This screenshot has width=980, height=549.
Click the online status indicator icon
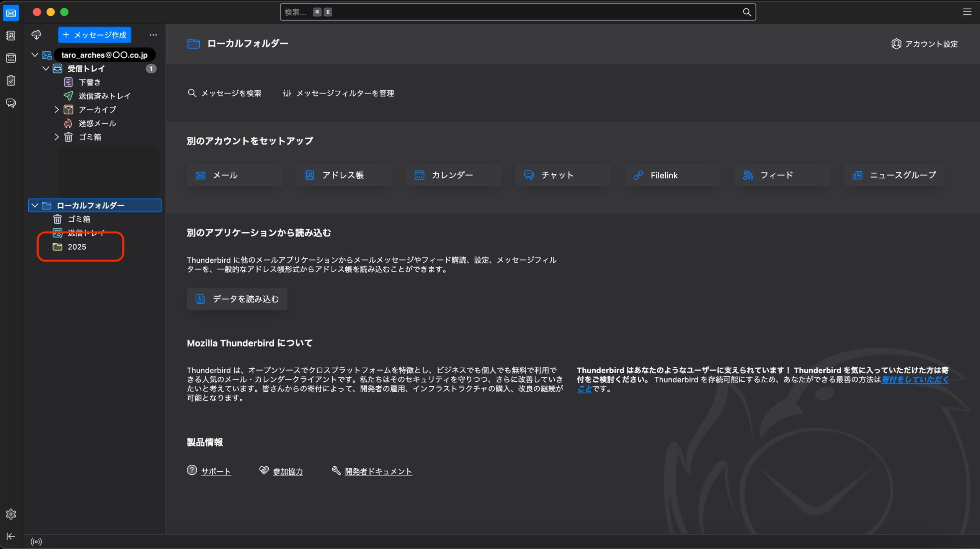[x=36, y=541]
